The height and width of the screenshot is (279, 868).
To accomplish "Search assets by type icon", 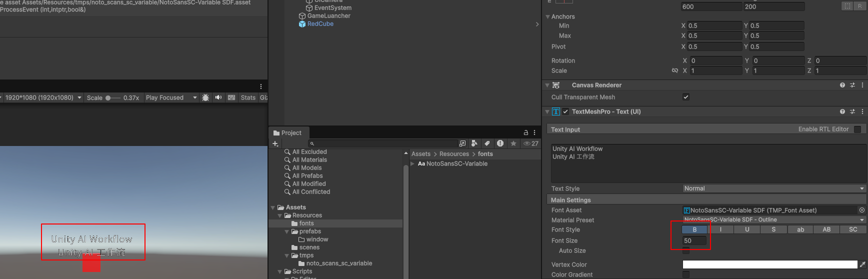I will pyautogui.click(x=474, y=143).
